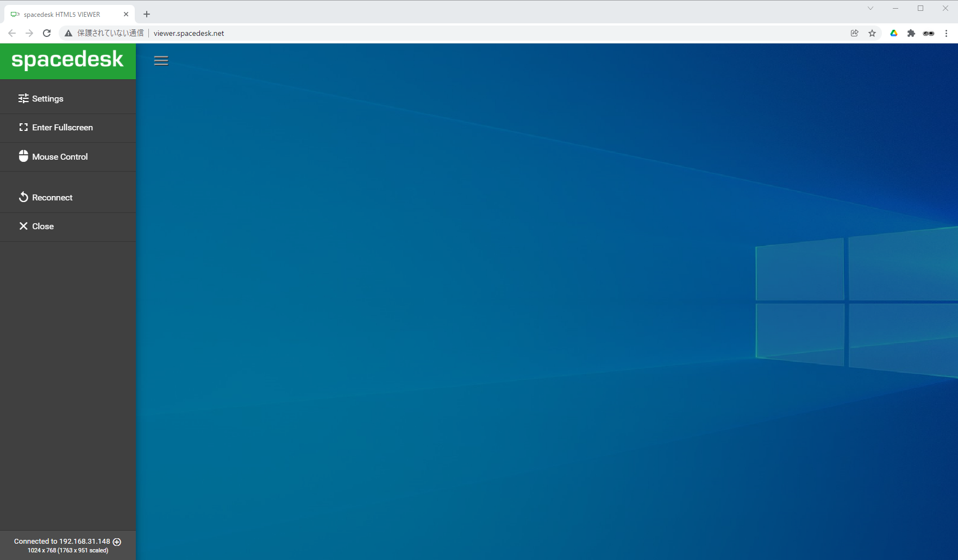The height and width of the screenshot is (560, 958).
Task: Open the tab search dropdown chevron
Action: [x=871, y=8]
